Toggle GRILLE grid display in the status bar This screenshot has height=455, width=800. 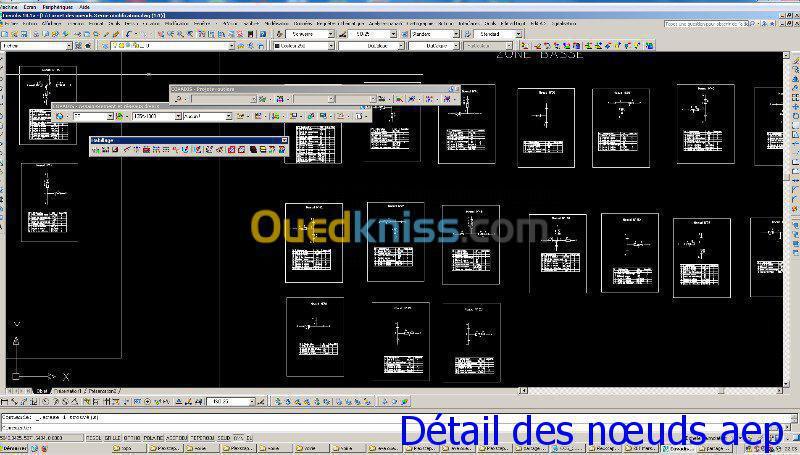pyautogui.click(x=113, y=438)
